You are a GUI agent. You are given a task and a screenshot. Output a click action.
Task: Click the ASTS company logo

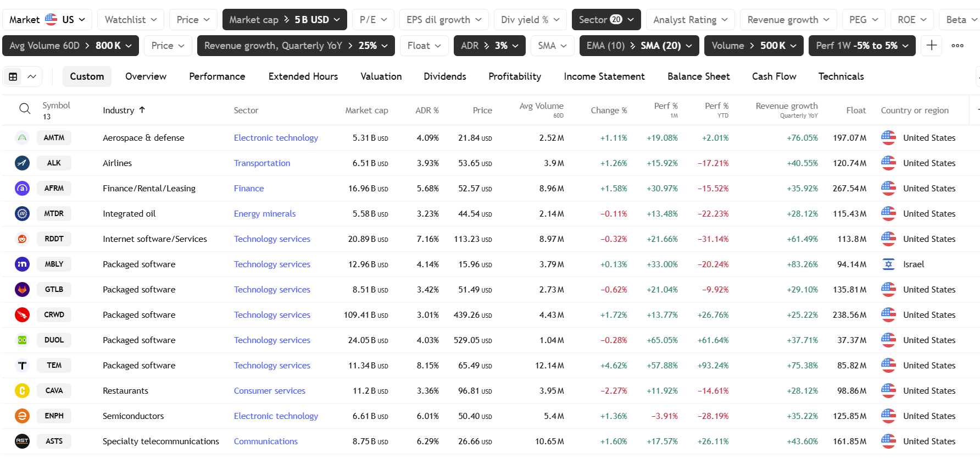22,442
